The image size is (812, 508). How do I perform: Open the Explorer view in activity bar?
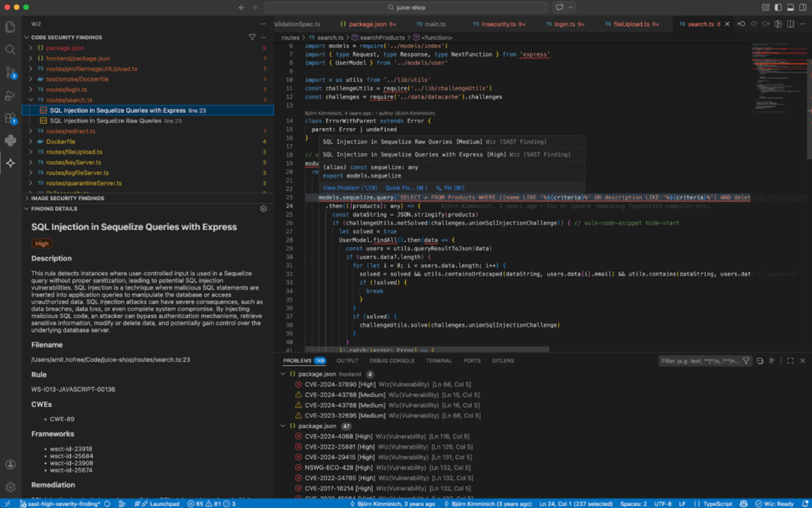[10, 27]
